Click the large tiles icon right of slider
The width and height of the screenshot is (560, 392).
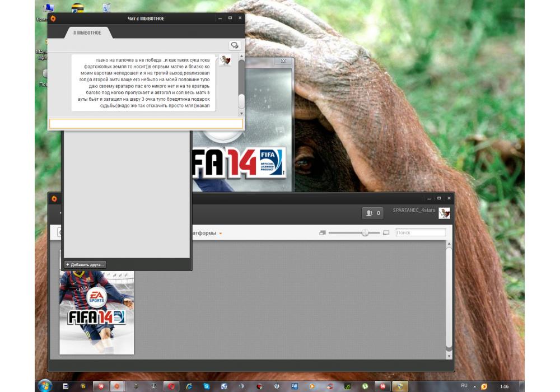[x=386, y=232]
